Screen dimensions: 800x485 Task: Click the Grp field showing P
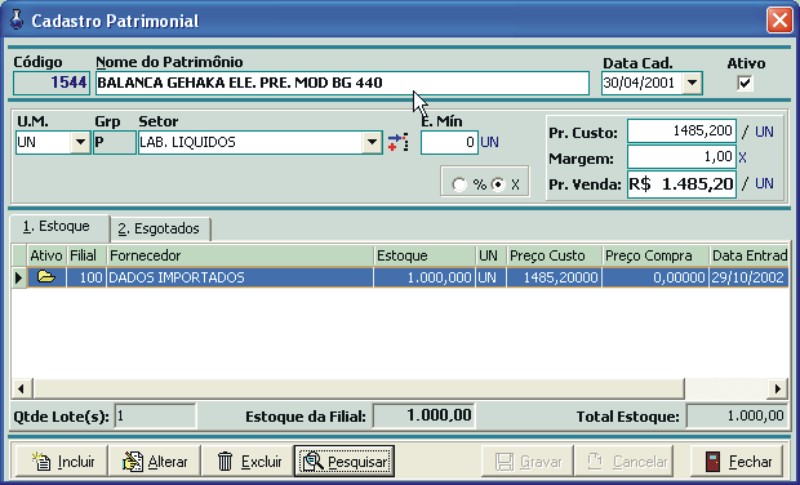(x=115, y=142)
